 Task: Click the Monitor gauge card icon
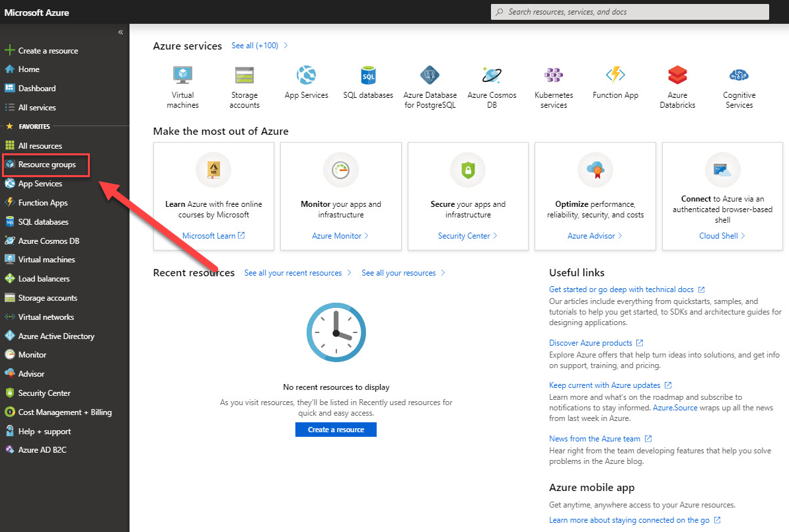coord(341,170)
